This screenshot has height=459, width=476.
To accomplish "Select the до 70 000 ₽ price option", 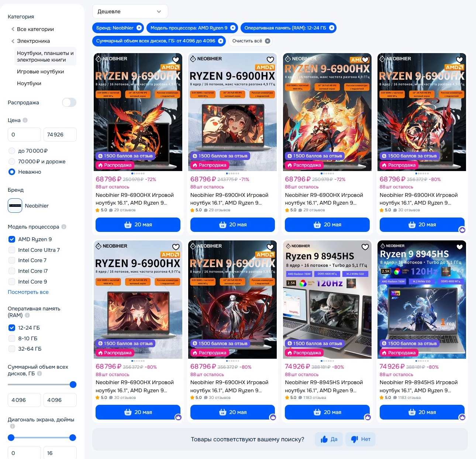I will 12,151.
